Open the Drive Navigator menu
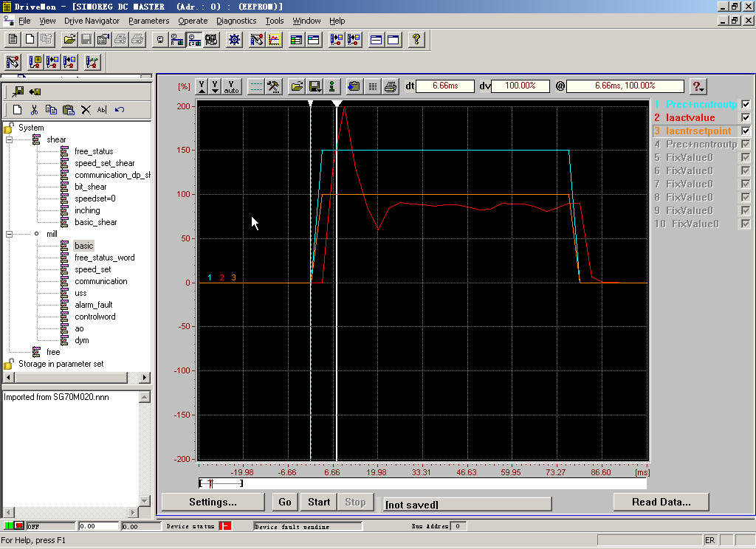 point(92,21)
